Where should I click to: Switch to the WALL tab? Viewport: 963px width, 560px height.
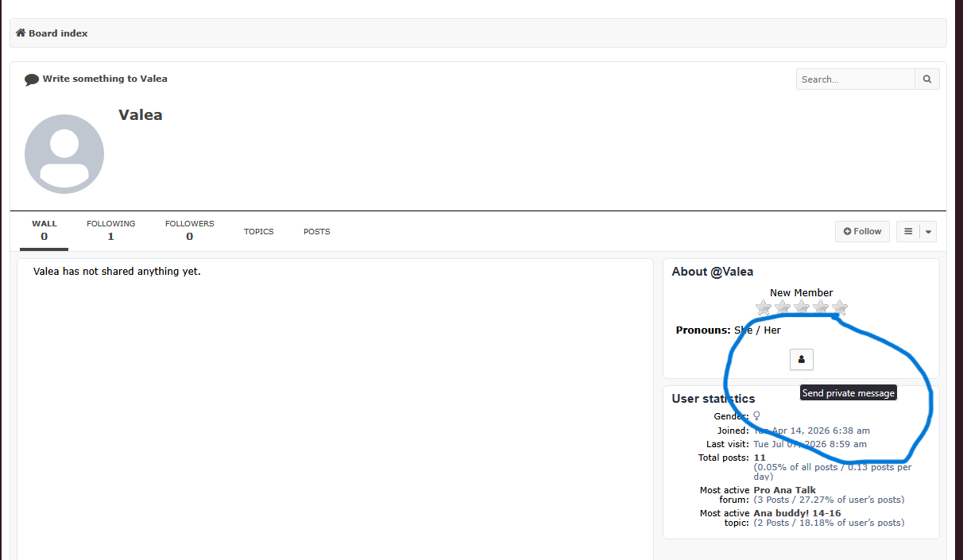point(44,230)
